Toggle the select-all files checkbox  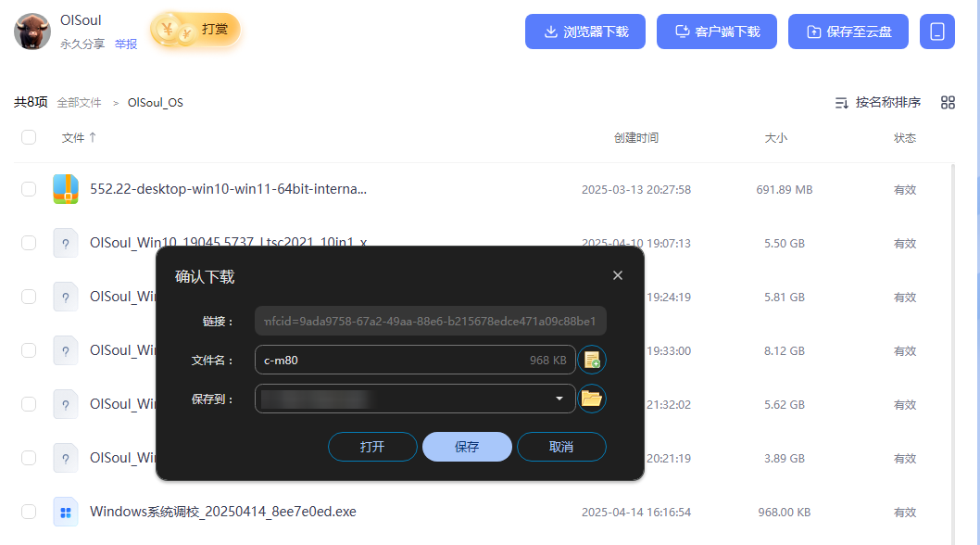tap(29, 137)
